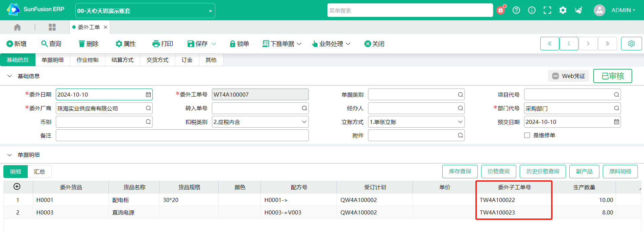Check the 是维修单 checkbox
Screen dimensions: 644x232
[x=527, y=135]
